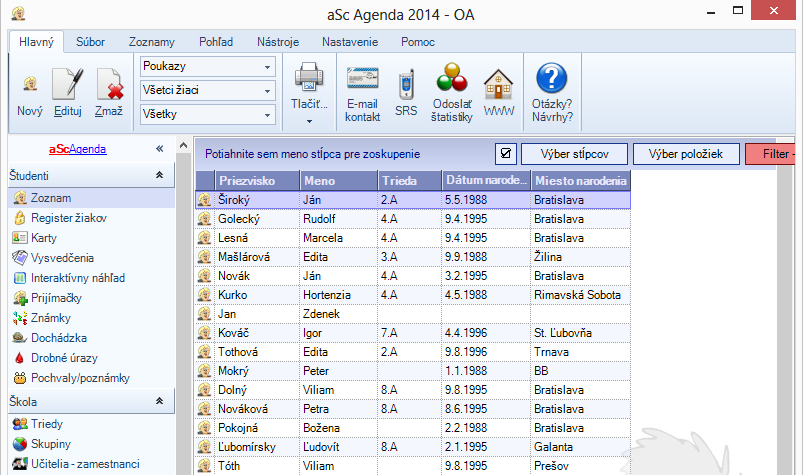
Task: Click the red Filter button
Action: pos(771,154)
